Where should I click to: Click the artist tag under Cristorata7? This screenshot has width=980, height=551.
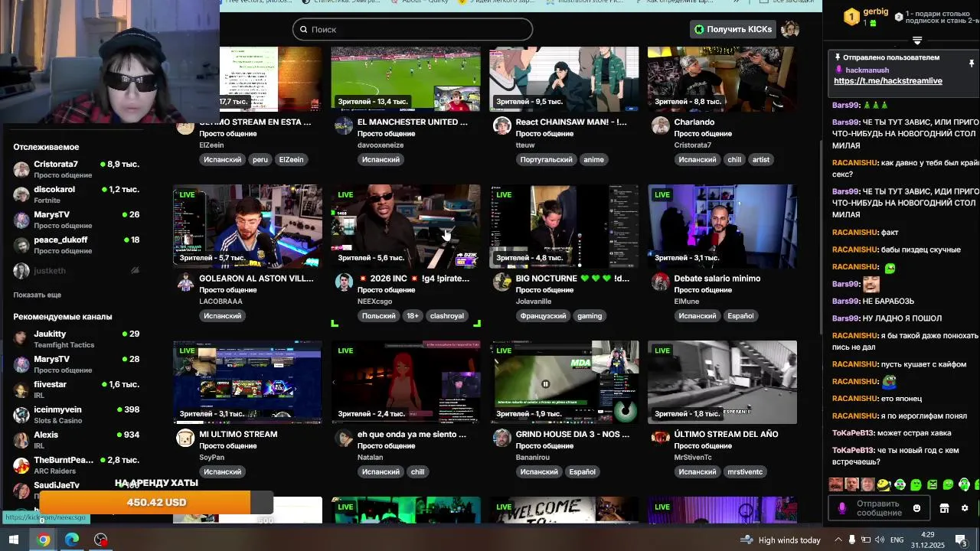pyautogui.click(x=761, y=159)
